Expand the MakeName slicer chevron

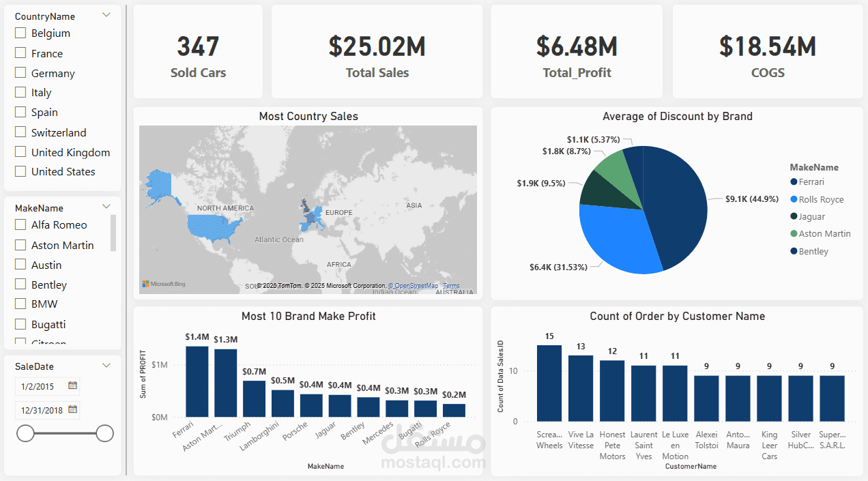pyautogui.click(x=106, y=207)
